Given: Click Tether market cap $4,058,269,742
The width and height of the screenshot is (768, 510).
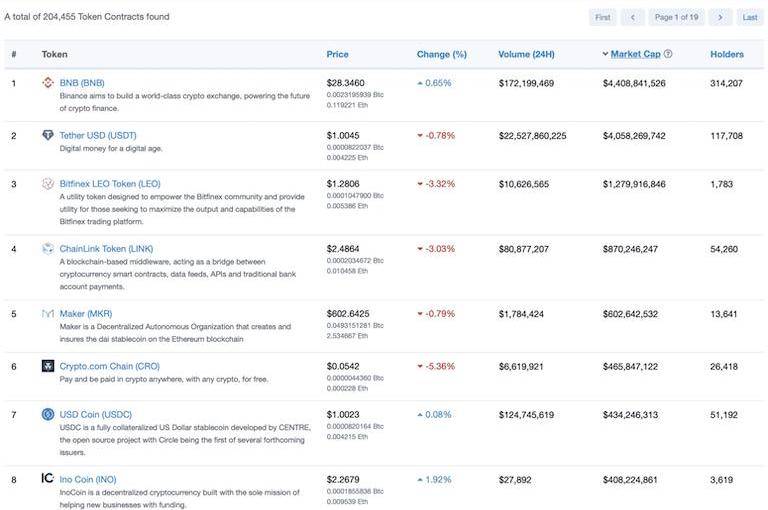Looking at the screenshot, I should [x=634, y=136].
